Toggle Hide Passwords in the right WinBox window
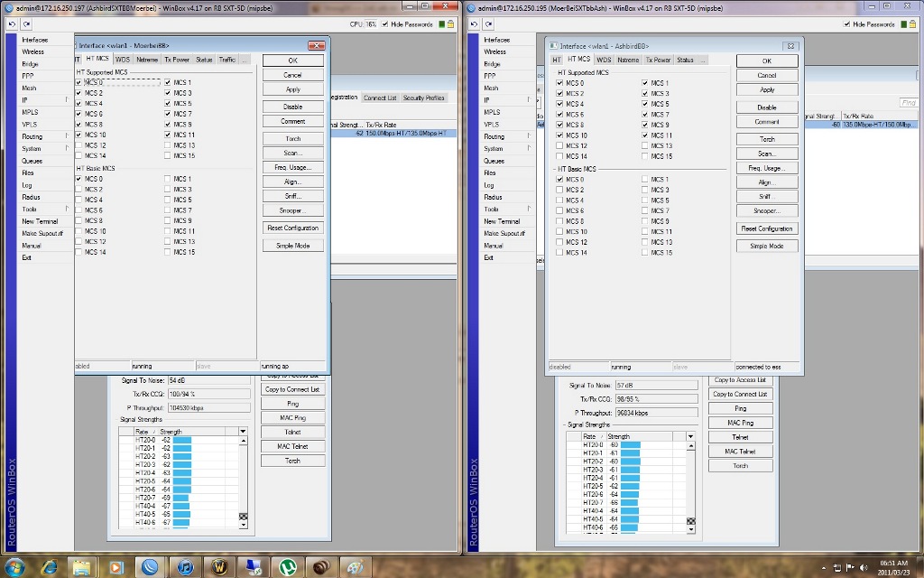This screenshot has height=578, width=924. point(848,24)
